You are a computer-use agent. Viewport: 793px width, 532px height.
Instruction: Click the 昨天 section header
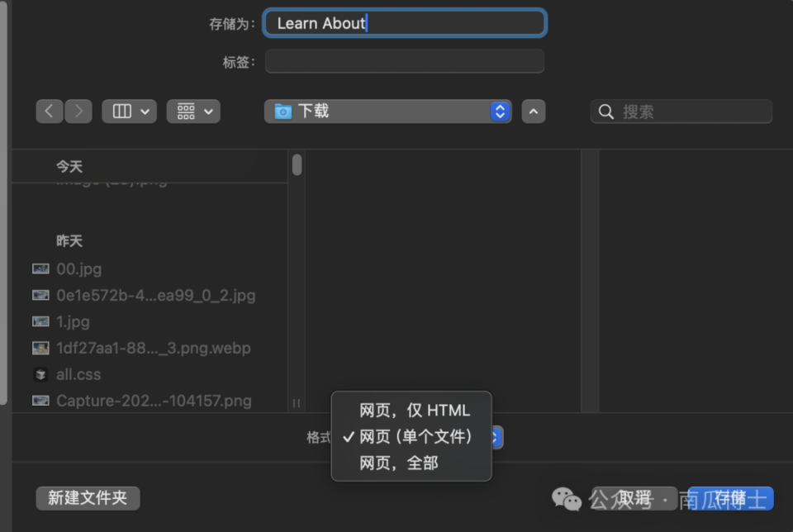click(69, 240)
